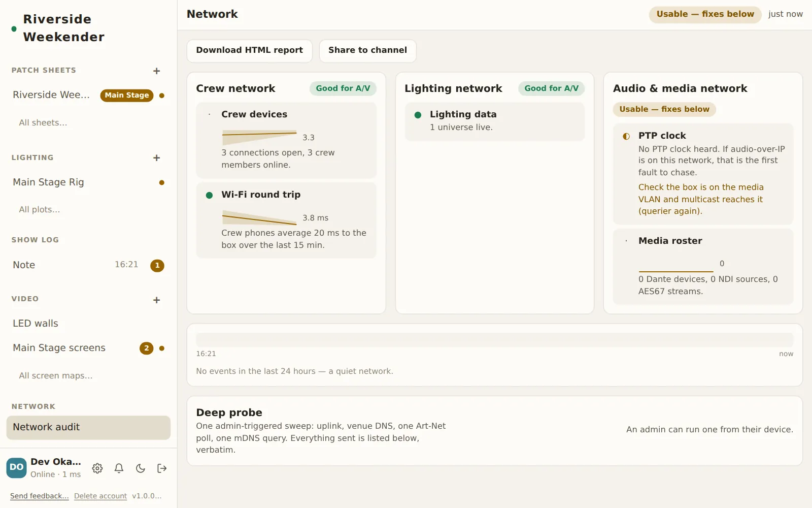
Task: Download the HTML report
Action: tap(249, 51)
